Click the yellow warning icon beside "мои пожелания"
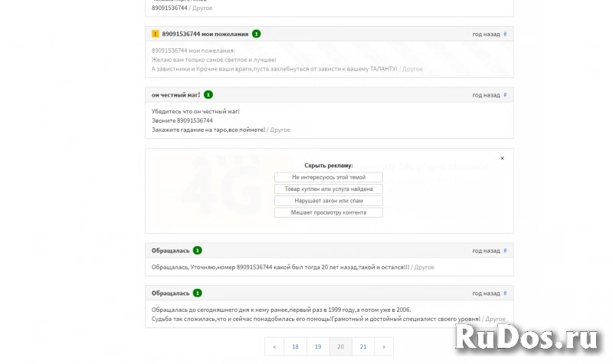This screenshot has height=364, width=613. pos(156,34)
